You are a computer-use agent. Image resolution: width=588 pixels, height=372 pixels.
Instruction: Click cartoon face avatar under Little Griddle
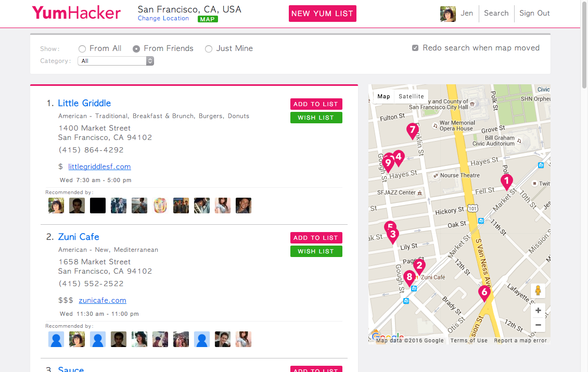[160, 206]
